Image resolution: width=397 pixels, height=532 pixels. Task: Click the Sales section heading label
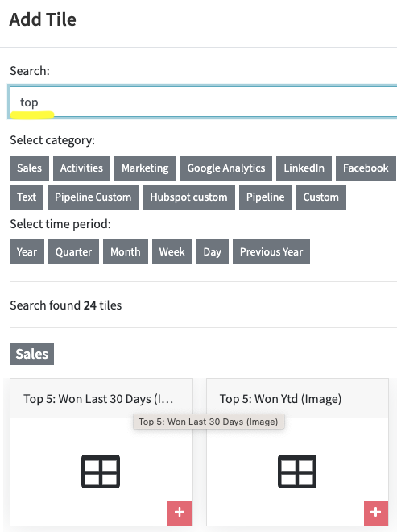(31, 354)
